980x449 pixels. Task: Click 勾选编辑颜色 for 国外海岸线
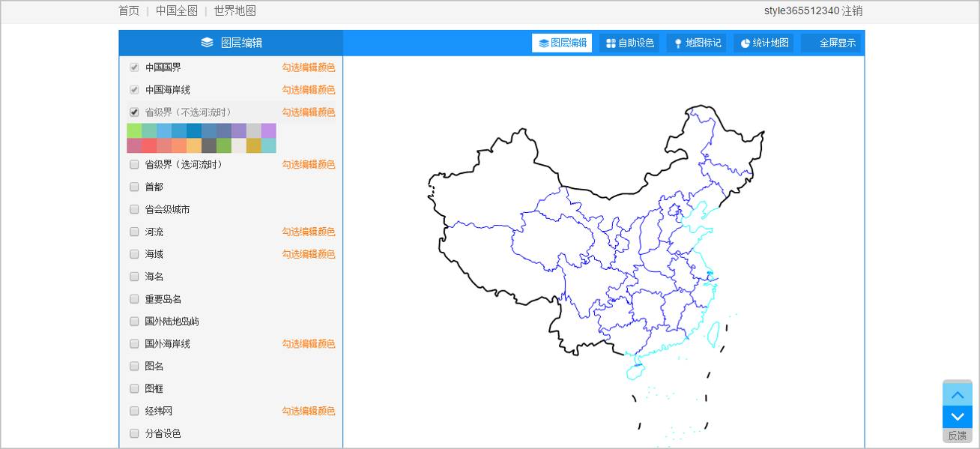coord(308,344)
